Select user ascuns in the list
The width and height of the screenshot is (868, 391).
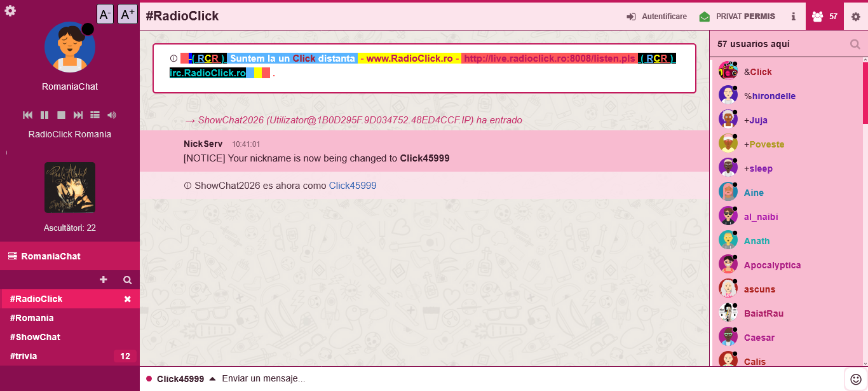tap(786, 289)
